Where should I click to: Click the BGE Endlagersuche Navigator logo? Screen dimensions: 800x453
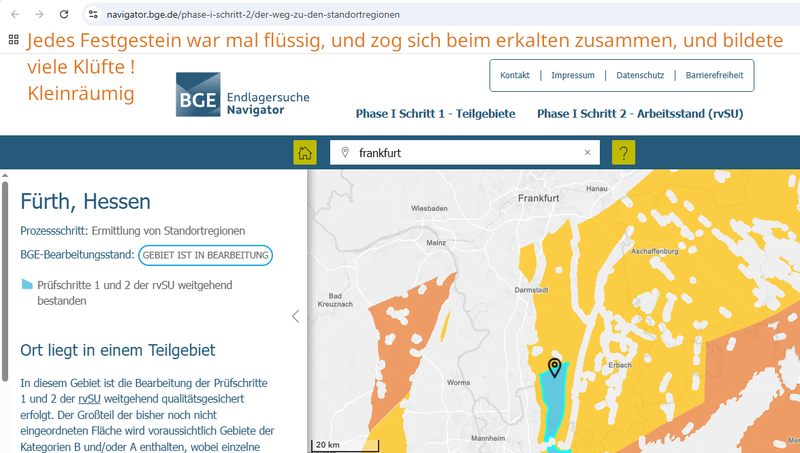coord(243,96)
